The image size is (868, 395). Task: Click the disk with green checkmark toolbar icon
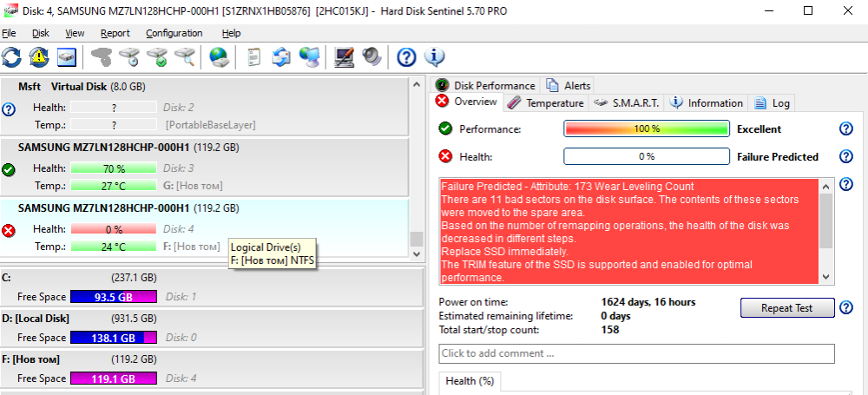pyautogui.click(x=157, y=57)
